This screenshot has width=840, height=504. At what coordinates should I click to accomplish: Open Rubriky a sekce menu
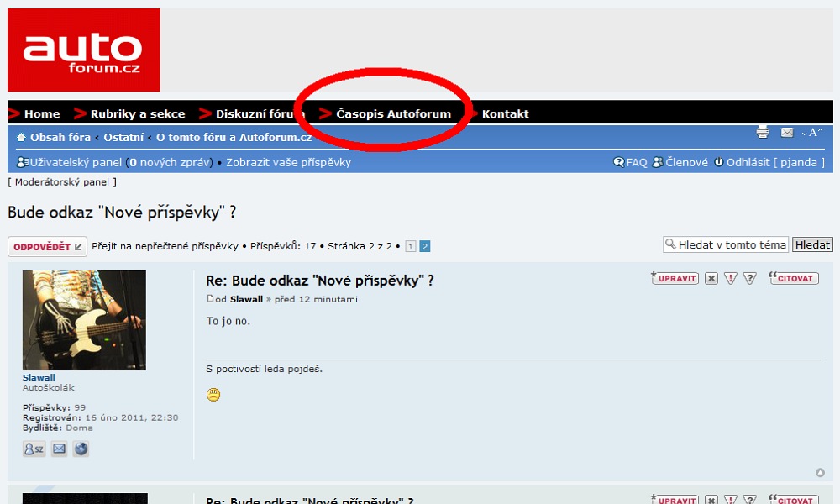point(138,113)
